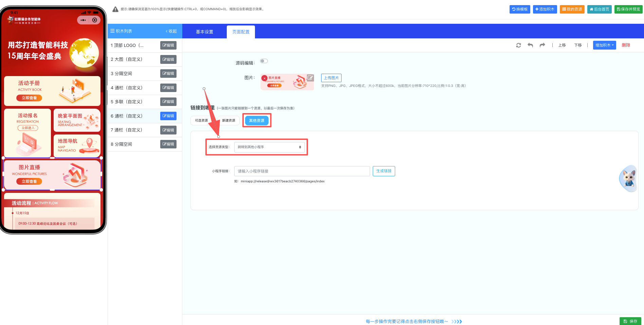The image size is (644, 325).
Task: Click the warning triangle icon at top
Action: (115, 9)
